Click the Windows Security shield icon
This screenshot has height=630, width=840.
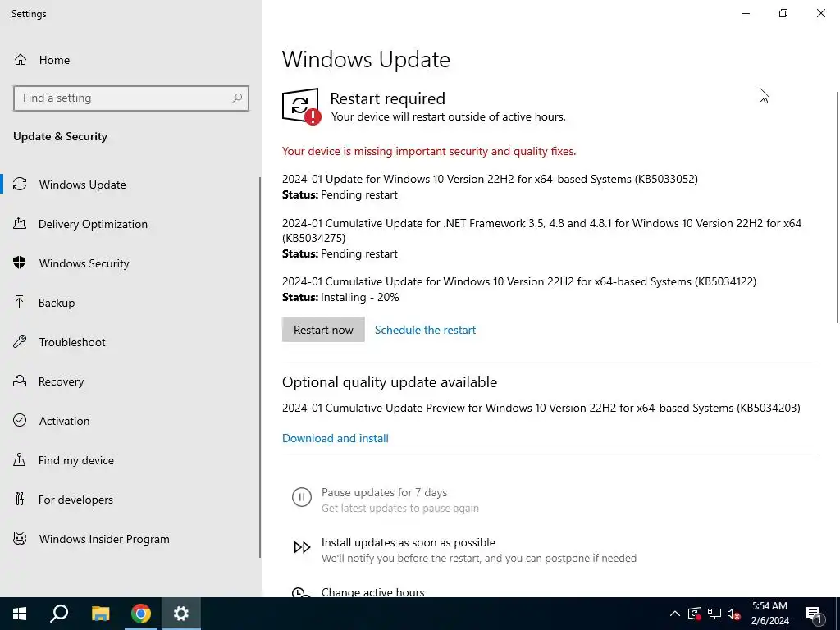[20, 263]
